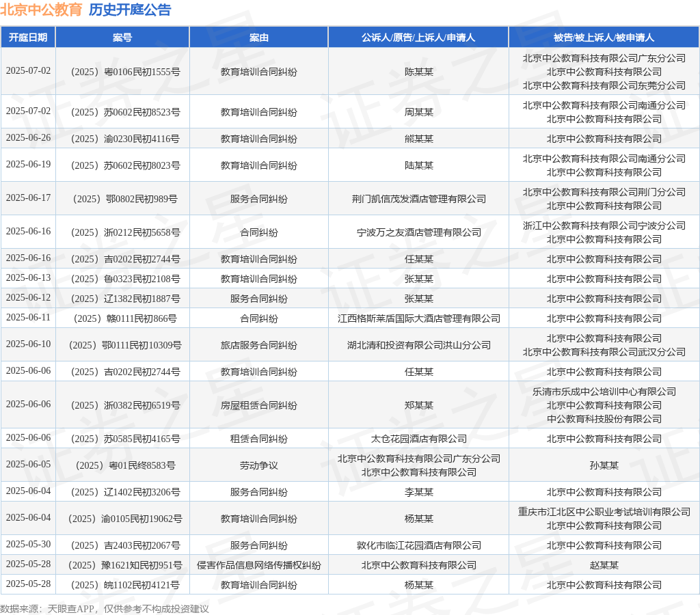Click plaintiff 太仓花园酒店有限公司
This screenshot has width=700, height=615.
click(419, 439)
